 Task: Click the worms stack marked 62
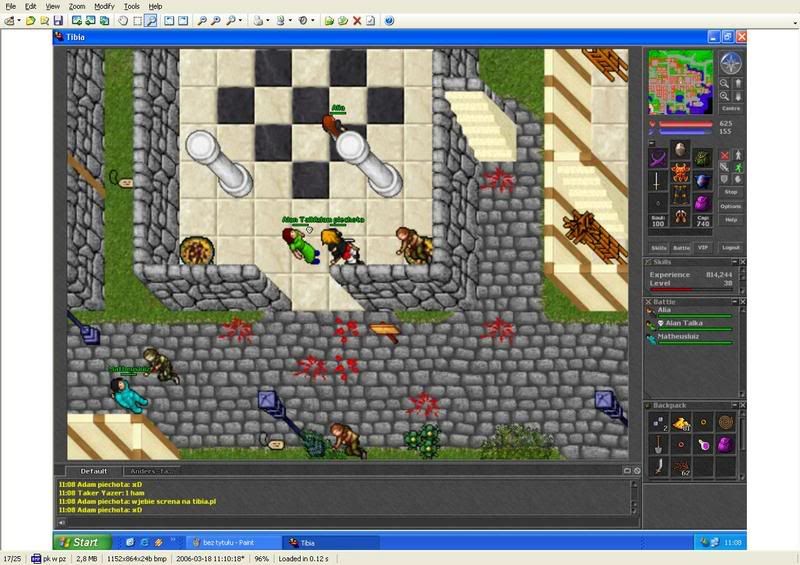pyautogui.click(x=681, y=466)
